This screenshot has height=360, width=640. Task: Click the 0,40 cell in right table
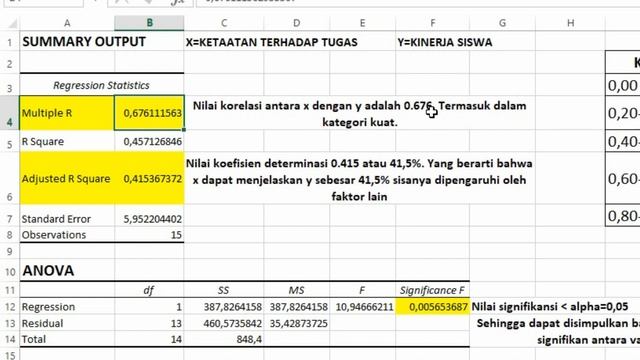coord(623,141)
